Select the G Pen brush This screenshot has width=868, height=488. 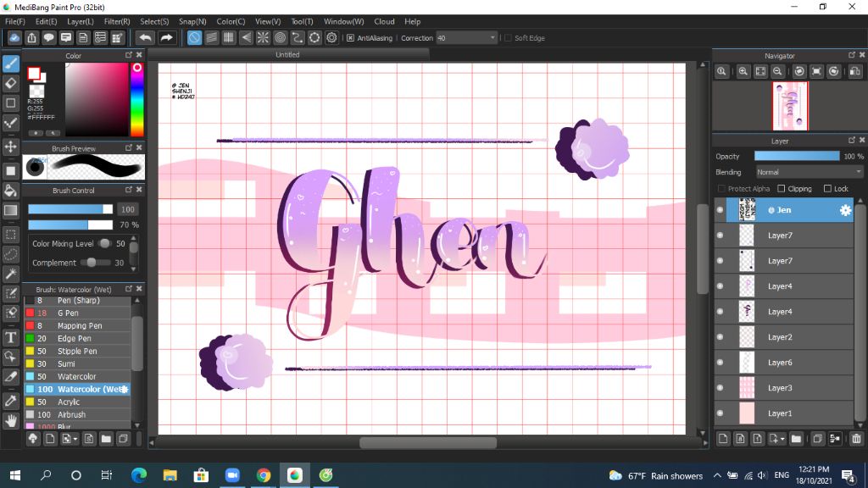pyautogui.click(x=77, y=313)
